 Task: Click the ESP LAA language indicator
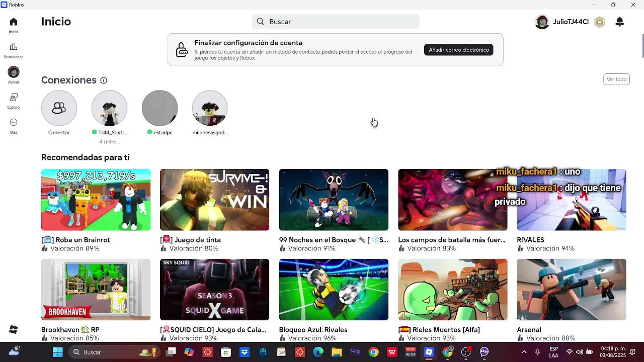(553, 352)
